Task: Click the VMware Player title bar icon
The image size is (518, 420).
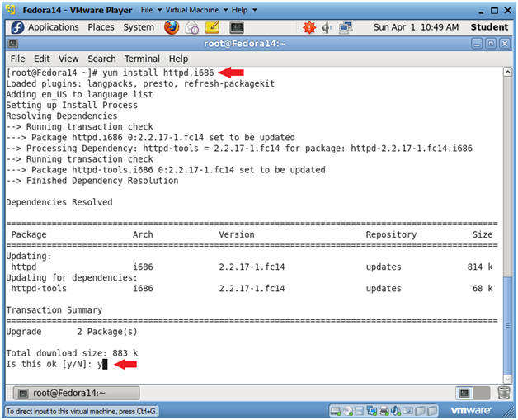Action: pyautogui.click(x=11, y=10)
